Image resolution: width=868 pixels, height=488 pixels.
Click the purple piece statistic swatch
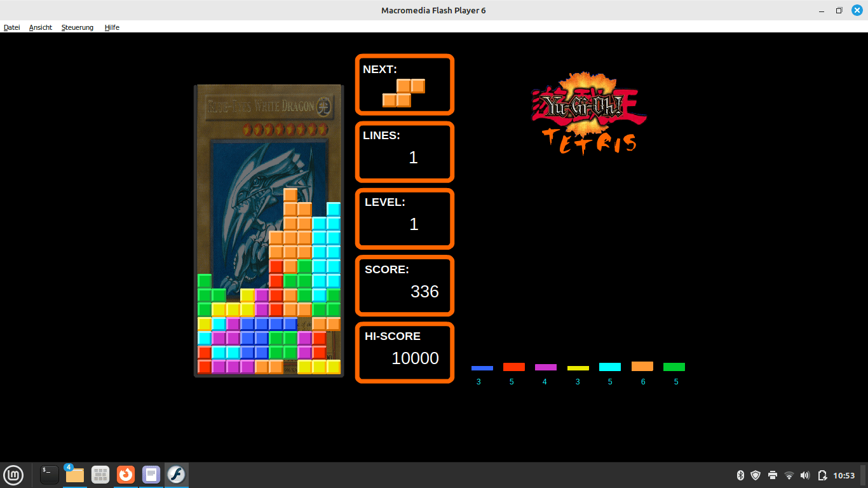(546, 367)
